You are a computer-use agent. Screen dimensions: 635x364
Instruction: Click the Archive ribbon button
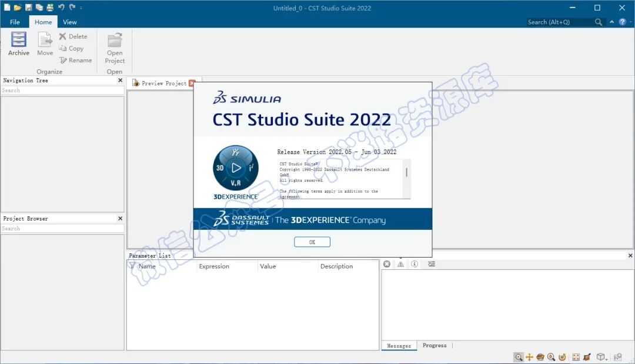[19, 44]
